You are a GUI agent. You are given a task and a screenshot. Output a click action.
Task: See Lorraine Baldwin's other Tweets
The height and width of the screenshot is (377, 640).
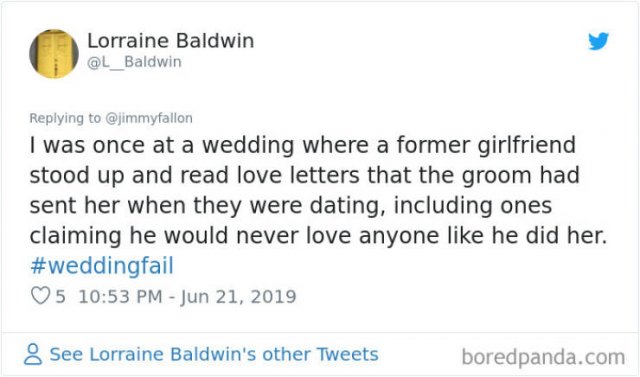[x=214, y=354]
